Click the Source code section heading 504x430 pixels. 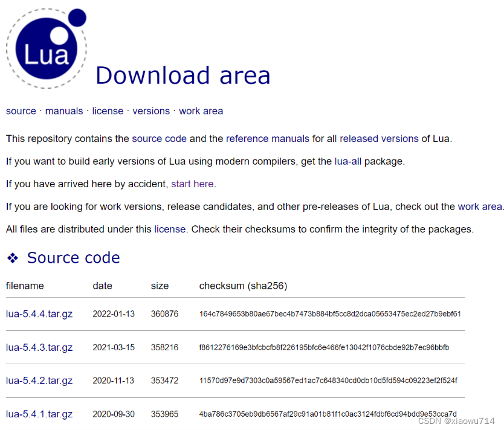[73, 258]
